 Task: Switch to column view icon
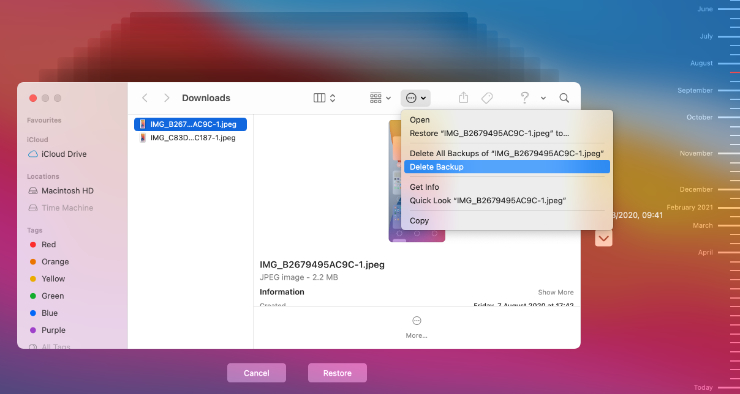coord(320,98)
